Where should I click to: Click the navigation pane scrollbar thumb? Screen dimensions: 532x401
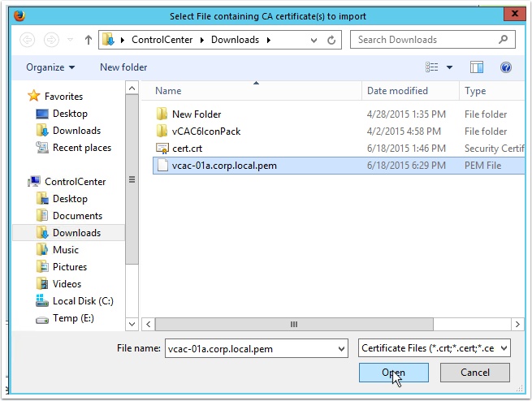pyautogui.click(x=132, y=179)
